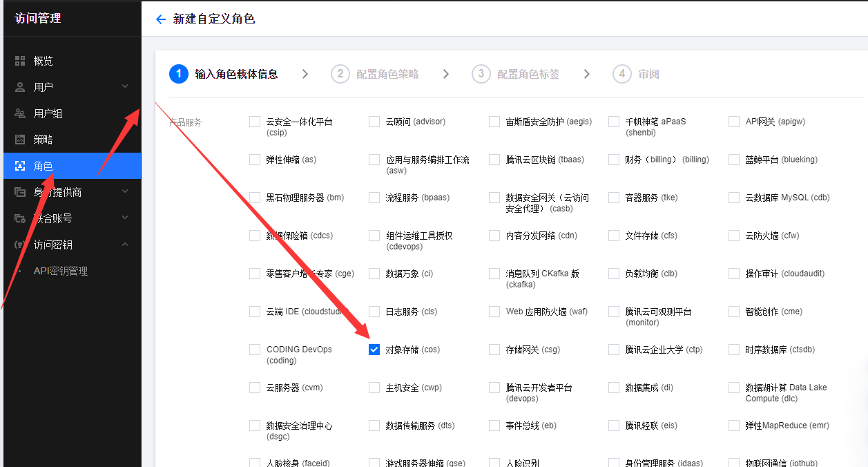Tick the 负载均衡 (clb) checkbox

tap(614, 274)
